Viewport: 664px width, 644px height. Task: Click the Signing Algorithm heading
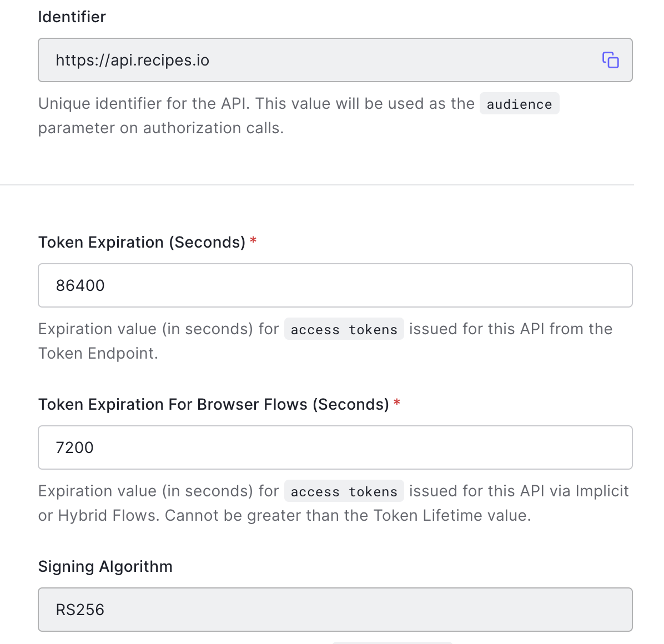105,566
